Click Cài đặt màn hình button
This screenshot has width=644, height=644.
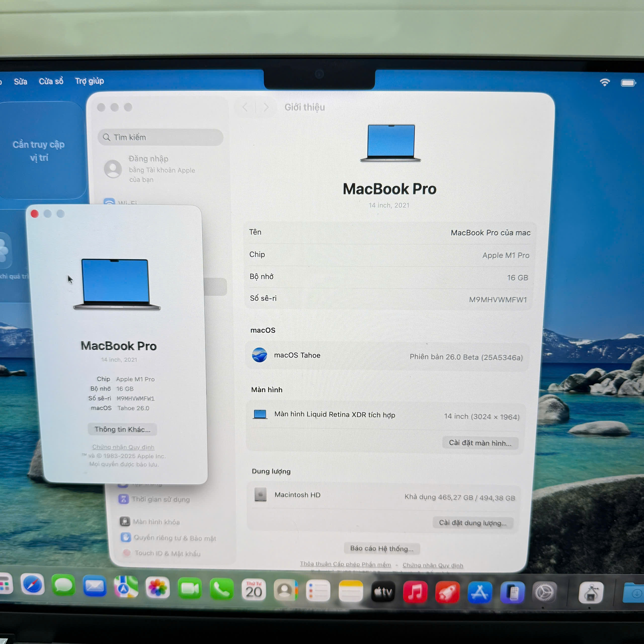coord(480,443)
